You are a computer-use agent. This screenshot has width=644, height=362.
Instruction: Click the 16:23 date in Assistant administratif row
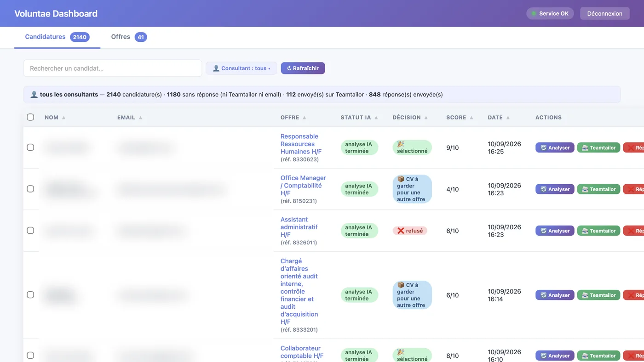coord(504,231)
